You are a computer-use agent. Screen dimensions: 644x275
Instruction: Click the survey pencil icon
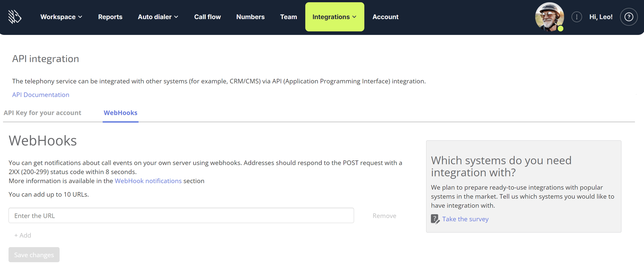pos(435,219)
